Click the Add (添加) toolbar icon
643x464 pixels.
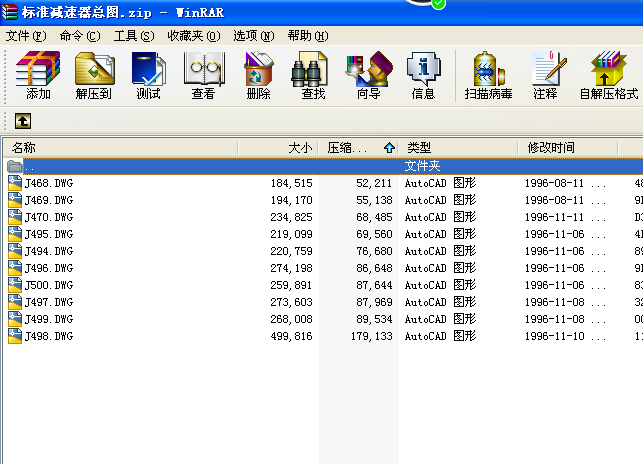[x=38, y=75]
